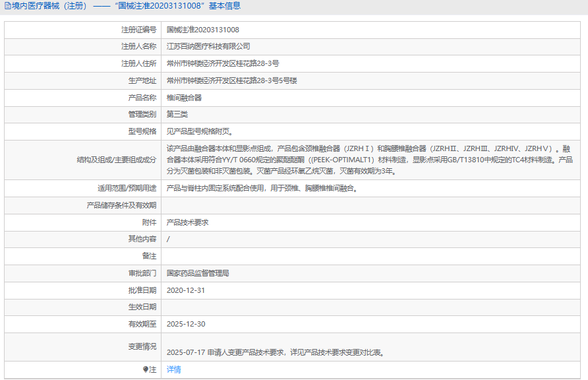
Task: Click the 变更情况 field label
Action: (x=142, y=346)
